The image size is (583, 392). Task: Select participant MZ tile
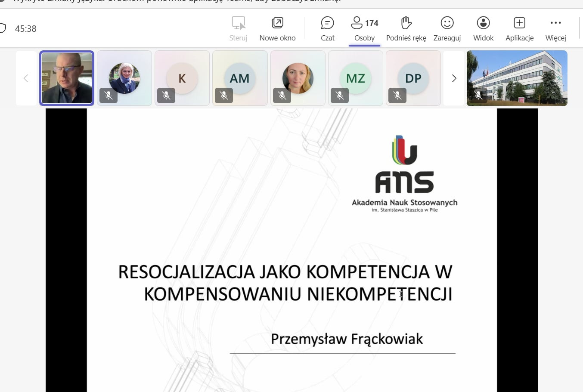pos(355,78)
